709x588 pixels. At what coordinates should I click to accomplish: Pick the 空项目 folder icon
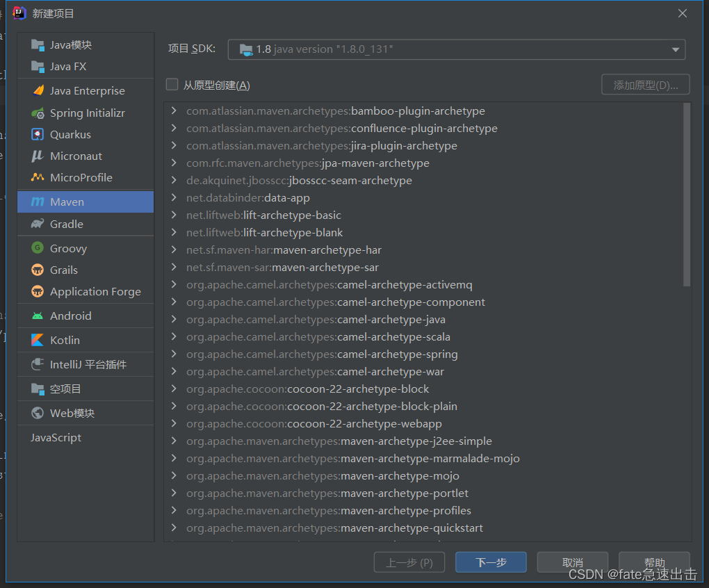pos(38,389)
